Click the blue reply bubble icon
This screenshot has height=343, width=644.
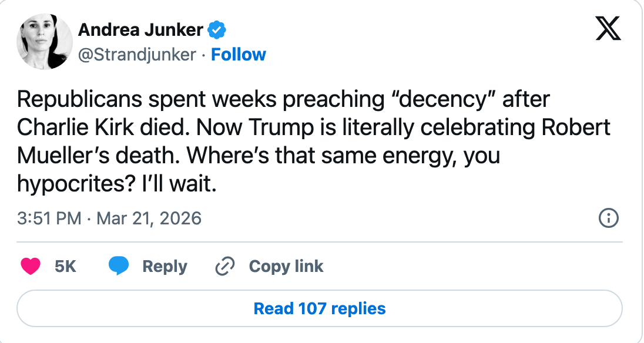tap(119, 267)
